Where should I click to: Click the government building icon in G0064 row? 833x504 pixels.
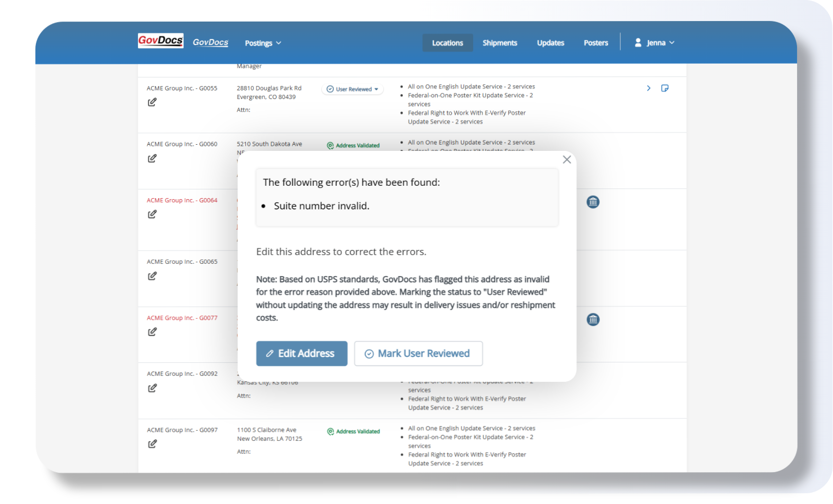(x=593, y=202)
